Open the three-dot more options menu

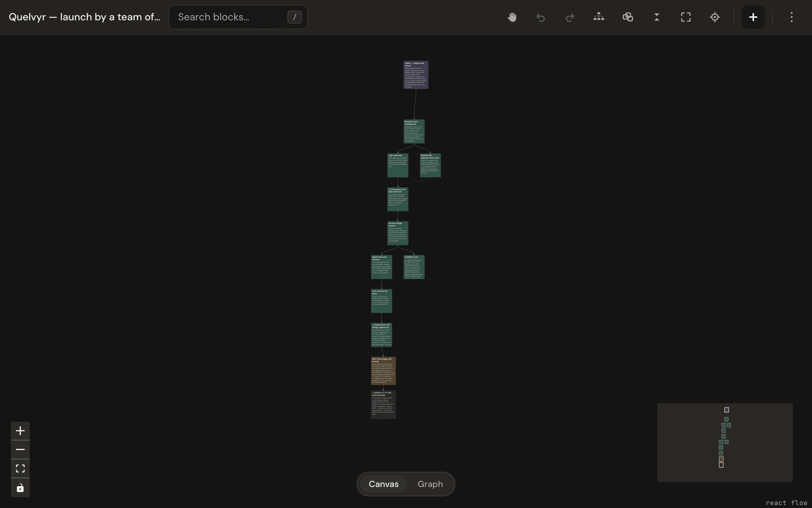pos(792,17)
